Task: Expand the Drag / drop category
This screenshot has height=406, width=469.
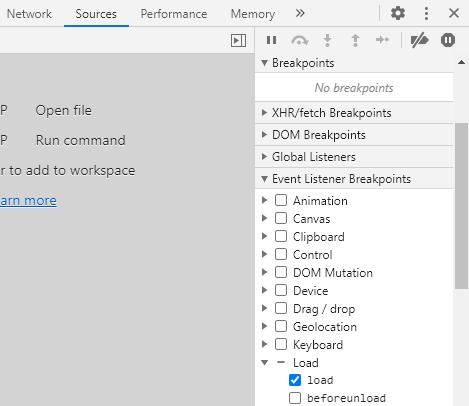Action: [264, 308]
